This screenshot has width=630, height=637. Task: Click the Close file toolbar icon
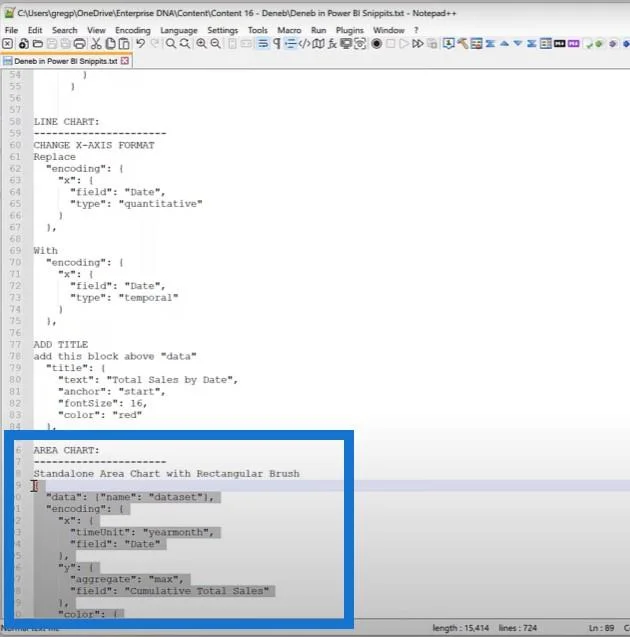pyautogui.click(x=8, y=43)
